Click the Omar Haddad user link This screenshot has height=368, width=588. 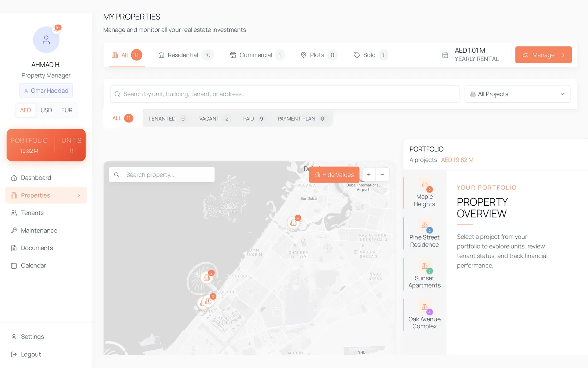(x=46, y=91)
